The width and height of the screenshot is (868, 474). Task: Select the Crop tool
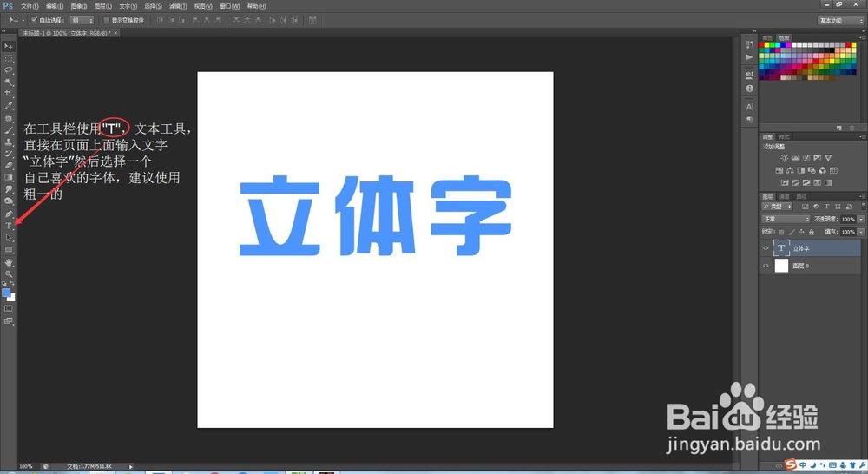(x=9, y=94)
